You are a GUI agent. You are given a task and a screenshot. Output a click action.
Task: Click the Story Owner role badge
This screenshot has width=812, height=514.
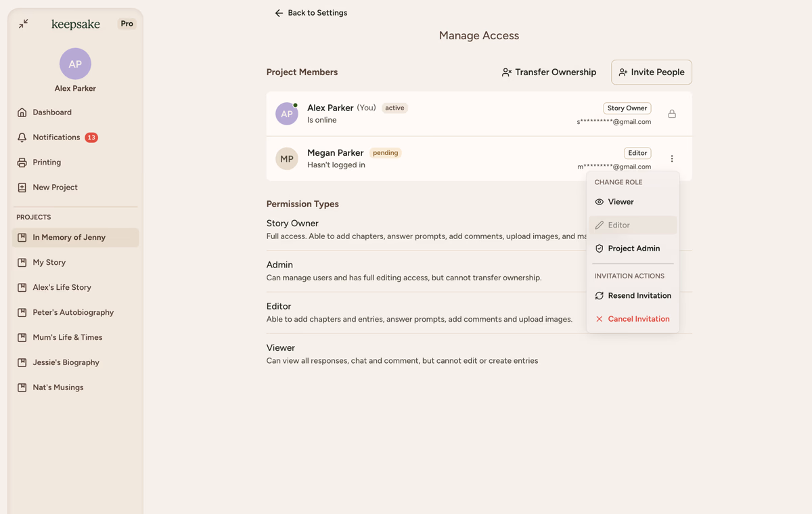pyautogui.click(x=627, y=108)
